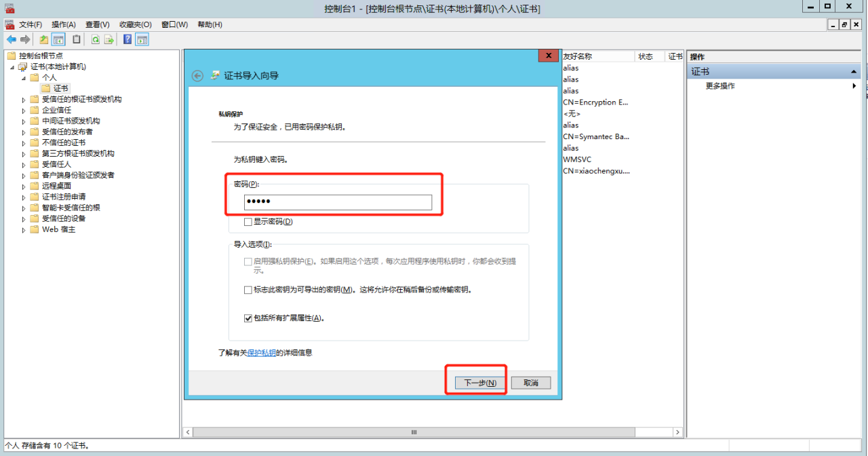Click the status bar text 个人 存储含有 10 个证书

click(x=47, y=446)
